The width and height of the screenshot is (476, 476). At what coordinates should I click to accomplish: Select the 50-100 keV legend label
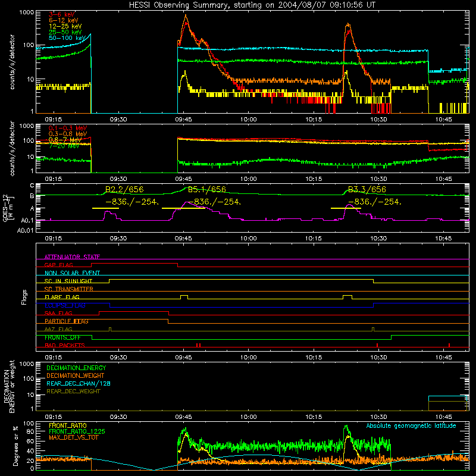[x=67, y=38]
